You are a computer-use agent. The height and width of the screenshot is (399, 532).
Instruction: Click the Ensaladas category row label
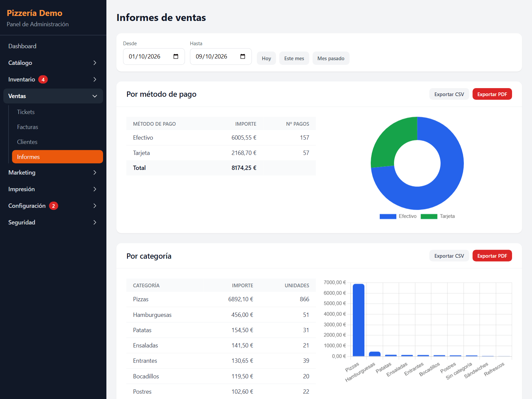tap(145, 345)
